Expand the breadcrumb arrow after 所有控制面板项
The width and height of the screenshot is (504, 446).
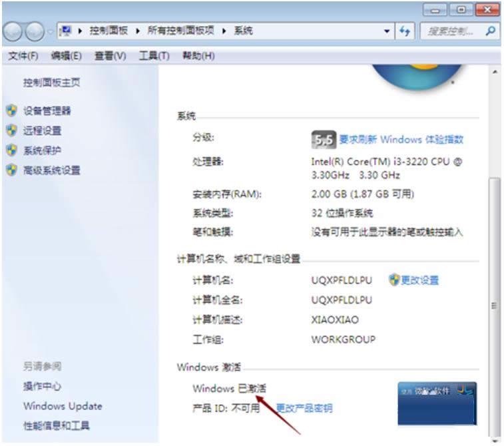(224, 31)
